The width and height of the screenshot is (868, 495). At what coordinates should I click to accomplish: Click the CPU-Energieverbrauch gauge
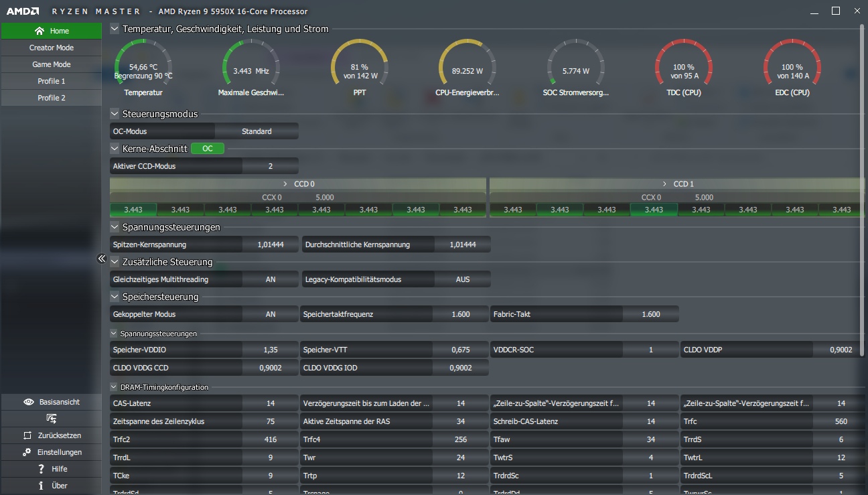tap(467, 68)
